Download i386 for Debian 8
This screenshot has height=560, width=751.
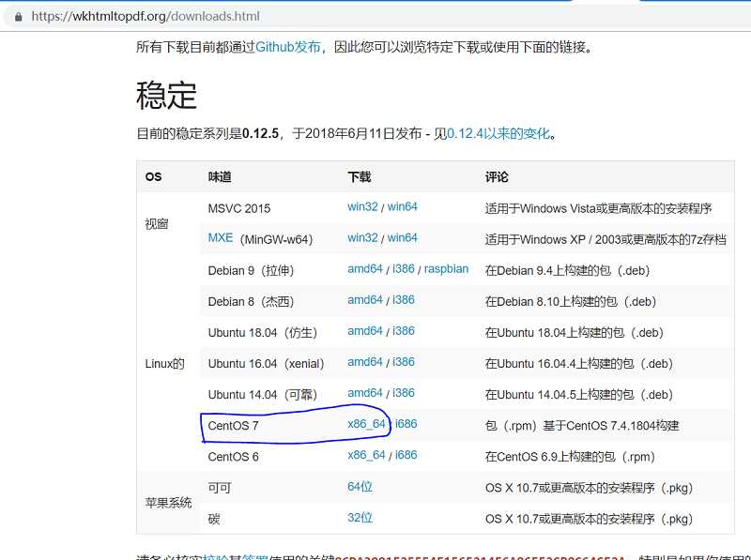pos(404,300)
